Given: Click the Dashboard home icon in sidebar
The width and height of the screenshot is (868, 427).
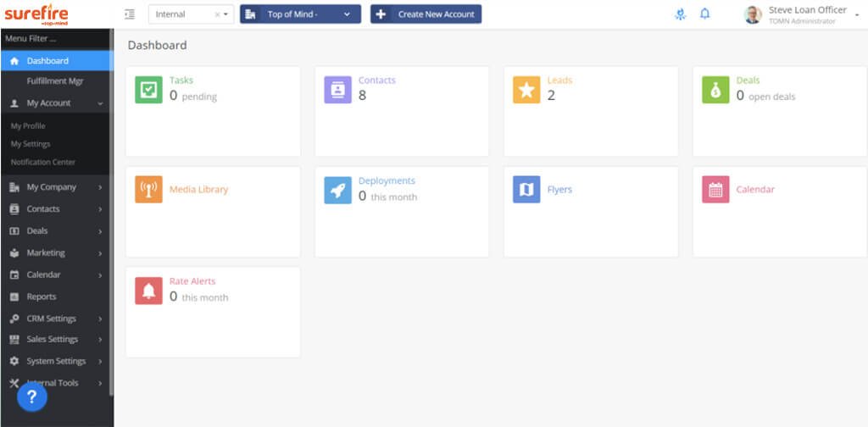Looking at the screenshot, I should (15, 61).
